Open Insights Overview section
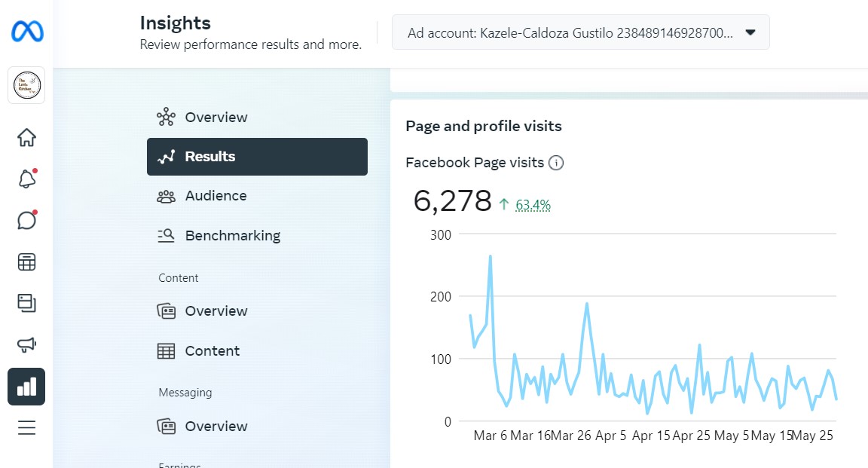The width and height of the screenshot is (868, 468). tap(215, 117)
